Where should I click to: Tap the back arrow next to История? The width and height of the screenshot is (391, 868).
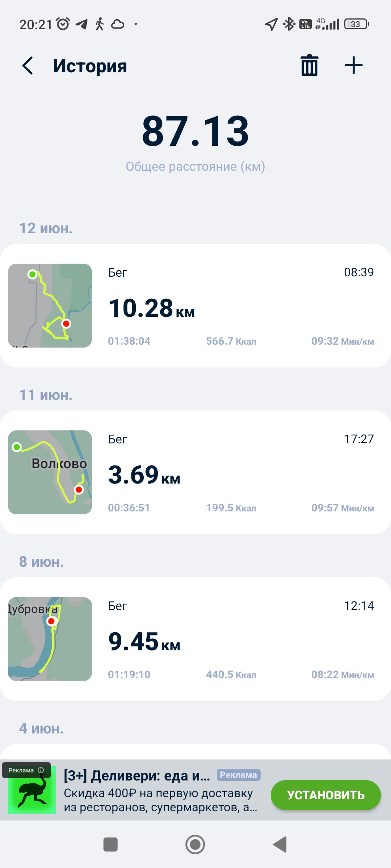(28, 65)
